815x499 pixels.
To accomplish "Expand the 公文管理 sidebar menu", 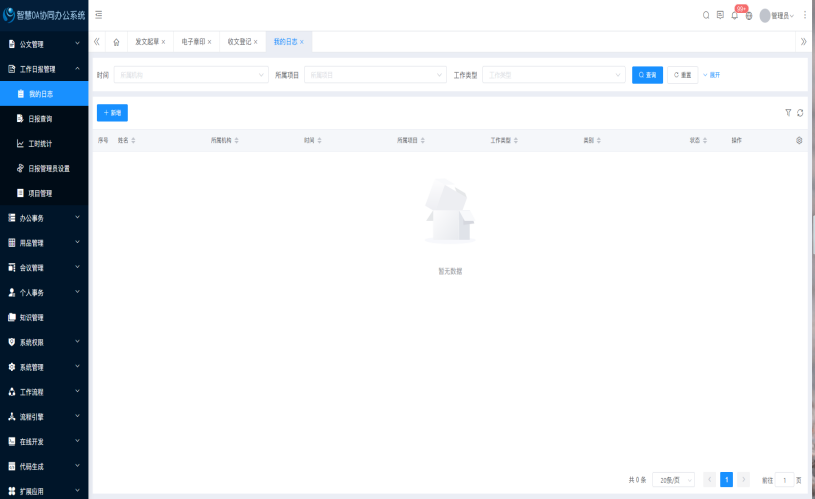I will click(x=44, y=44).
